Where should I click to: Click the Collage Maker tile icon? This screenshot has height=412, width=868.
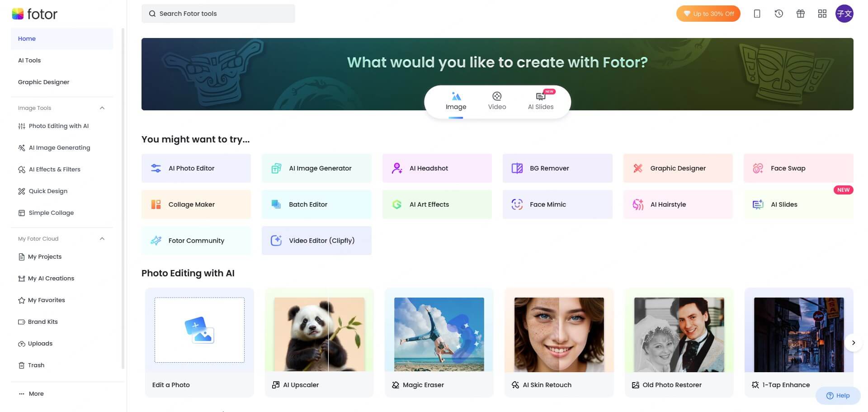click(x=156, y=204)
